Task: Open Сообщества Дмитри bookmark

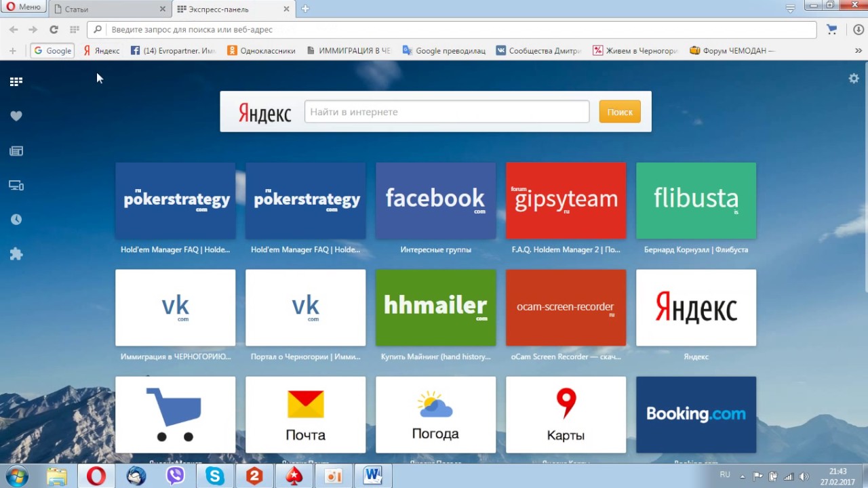Action: click(539, 51)
